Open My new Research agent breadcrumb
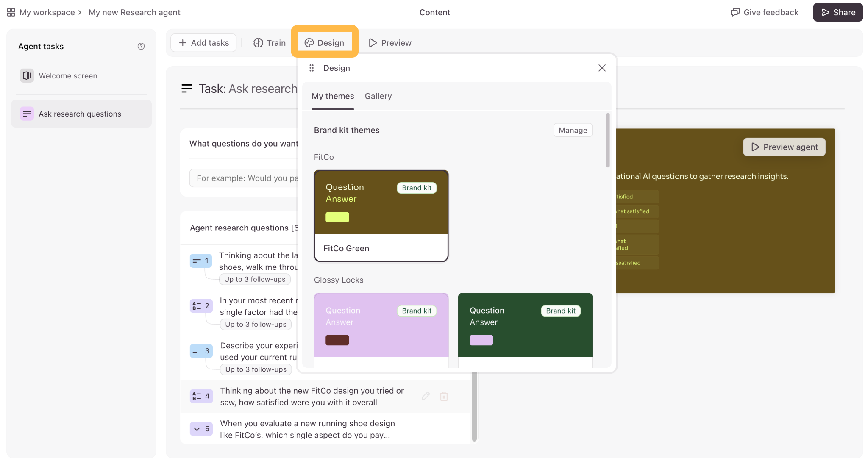 click(x=134, y=12)
